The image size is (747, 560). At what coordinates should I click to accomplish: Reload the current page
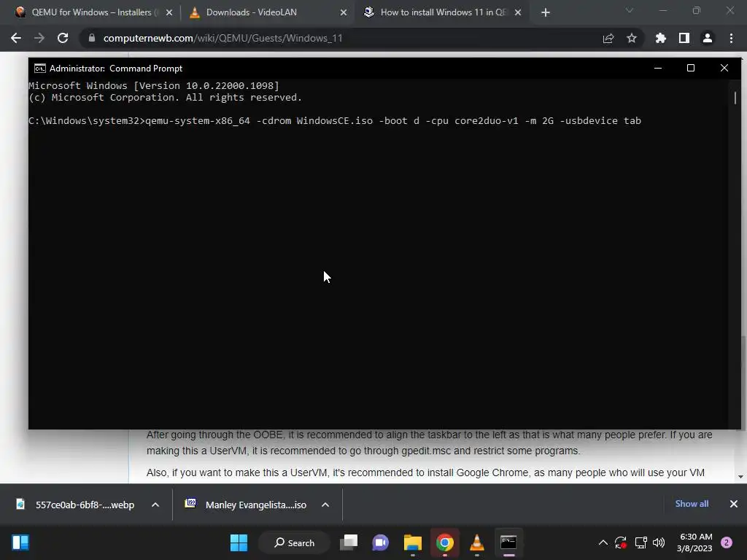(x=63, y=38)
